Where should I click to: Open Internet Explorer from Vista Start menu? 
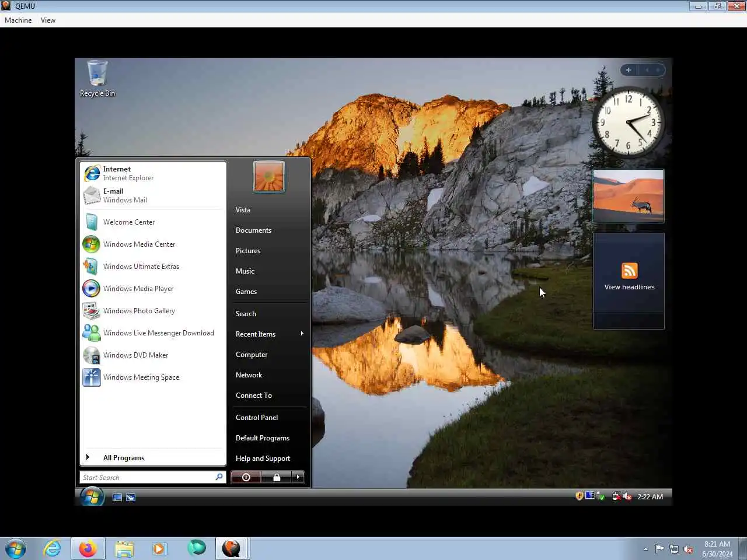(152, 173)
